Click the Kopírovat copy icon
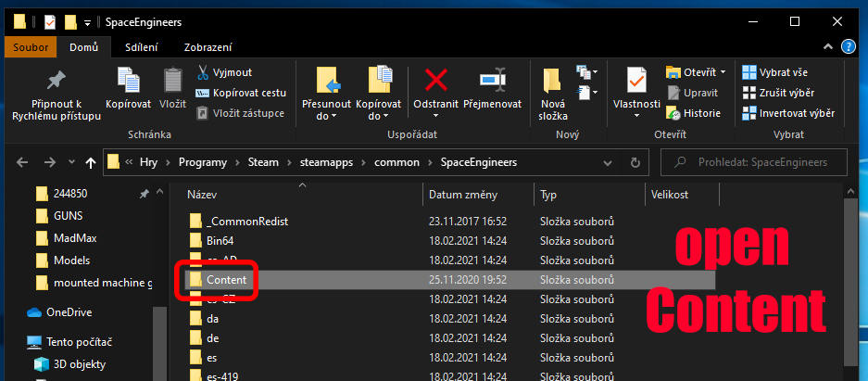 click(129, 81)
